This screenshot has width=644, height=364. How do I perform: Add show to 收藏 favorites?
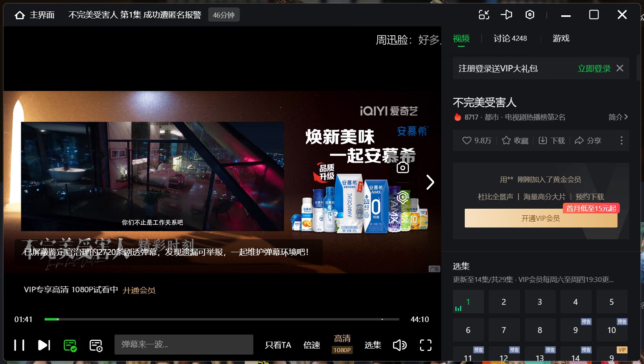(515, 140)
